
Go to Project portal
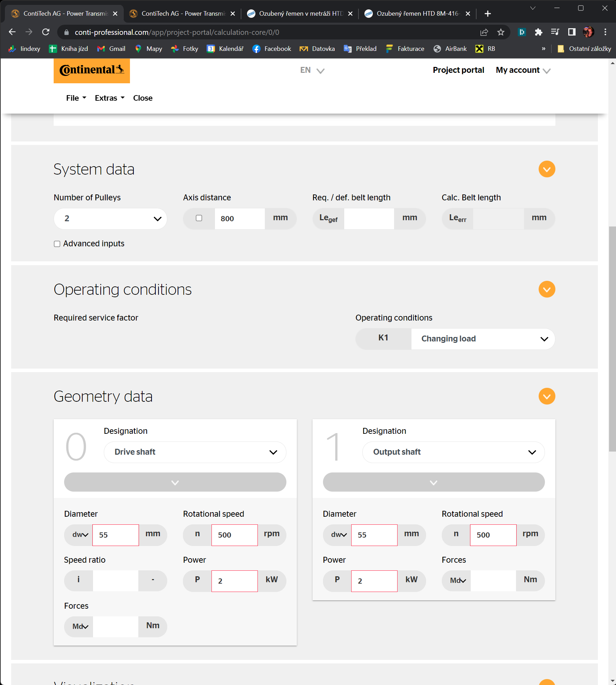pyautogui.click(x=458, y=70)
